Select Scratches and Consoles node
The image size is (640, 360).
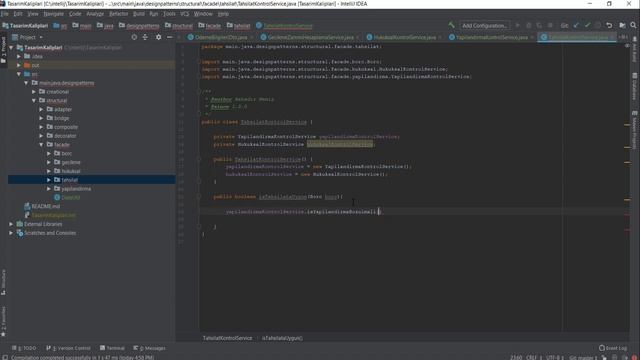click(x=50, y=233)
